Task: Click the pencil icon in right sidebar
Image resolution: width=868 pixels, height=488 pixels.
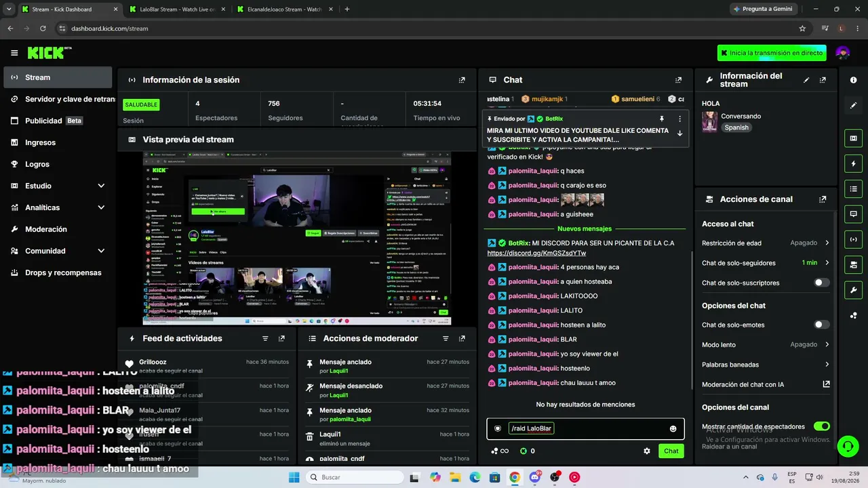Action: click(x=853, y=106)
